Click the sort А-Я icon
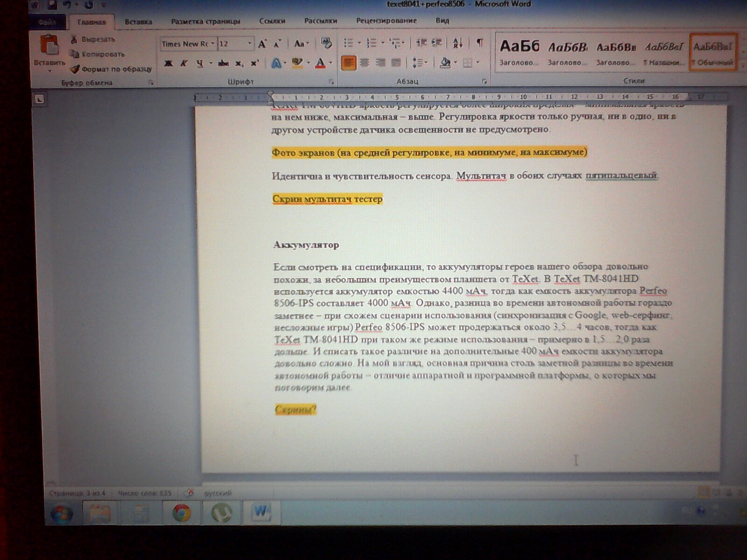The height and width of the screenshot is (560, 747). 458,43
